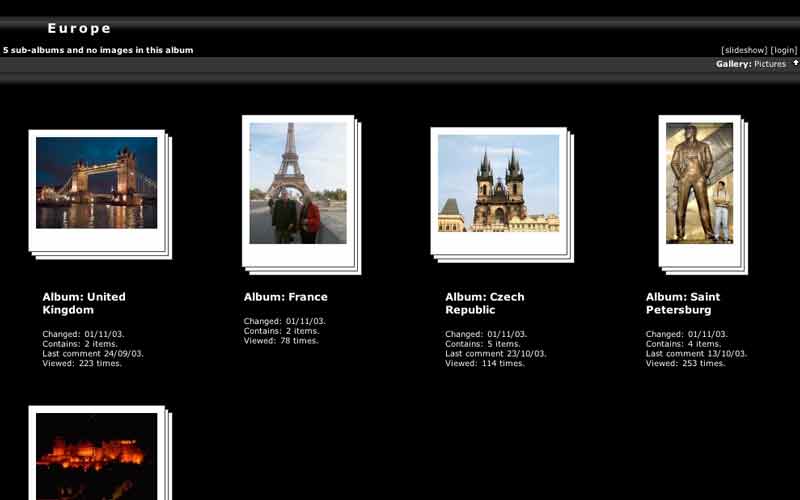800x500 pixels.
Task: Click the 'Album: Saint Petersburg' title
Action: coord(683,303)
